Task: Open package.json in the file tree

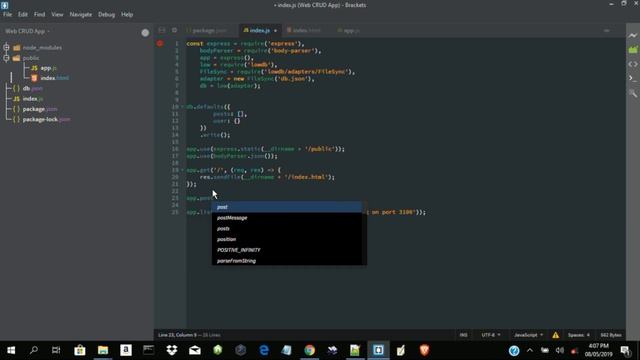Action: coord(40,109)
